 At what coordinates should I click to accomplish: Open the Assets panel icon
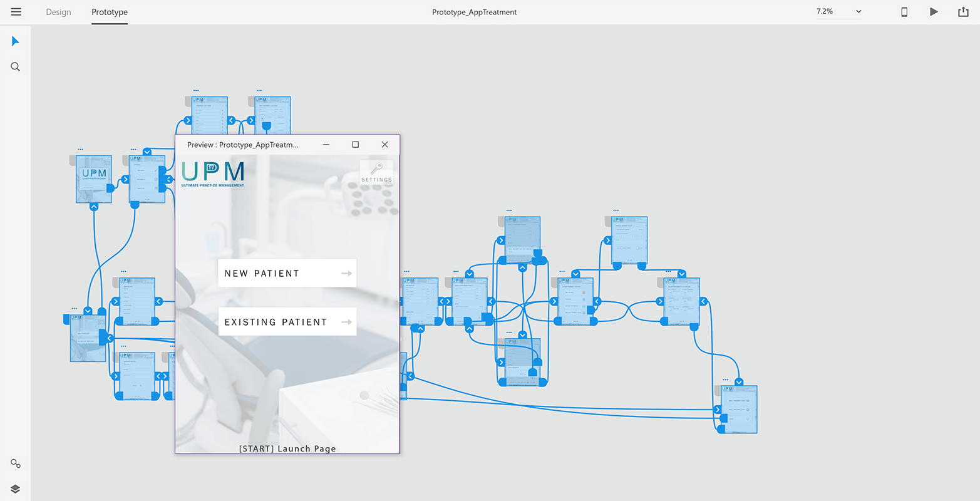[16, 463]
